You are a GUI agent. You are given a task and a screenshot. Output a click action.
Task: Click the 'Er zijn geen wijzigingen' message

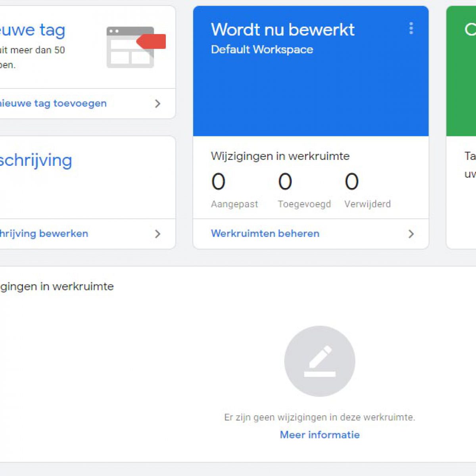pyautogui.click(x=320, y=417)
